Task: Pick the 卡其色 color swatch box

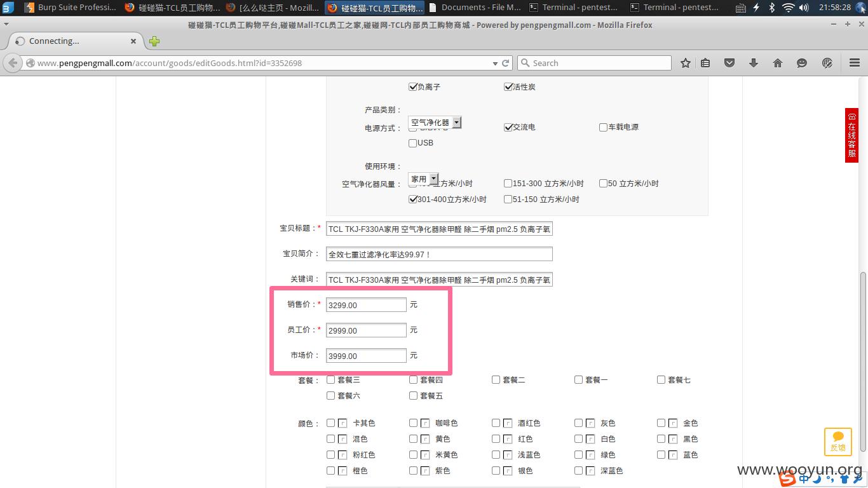Action: 342,423
